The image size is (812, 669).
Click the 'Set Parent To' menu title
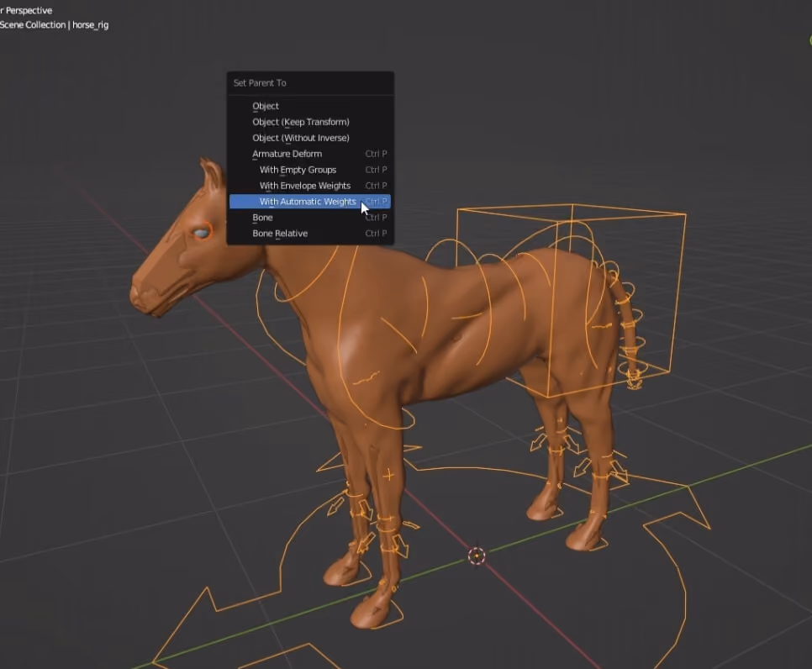[260, 83]
